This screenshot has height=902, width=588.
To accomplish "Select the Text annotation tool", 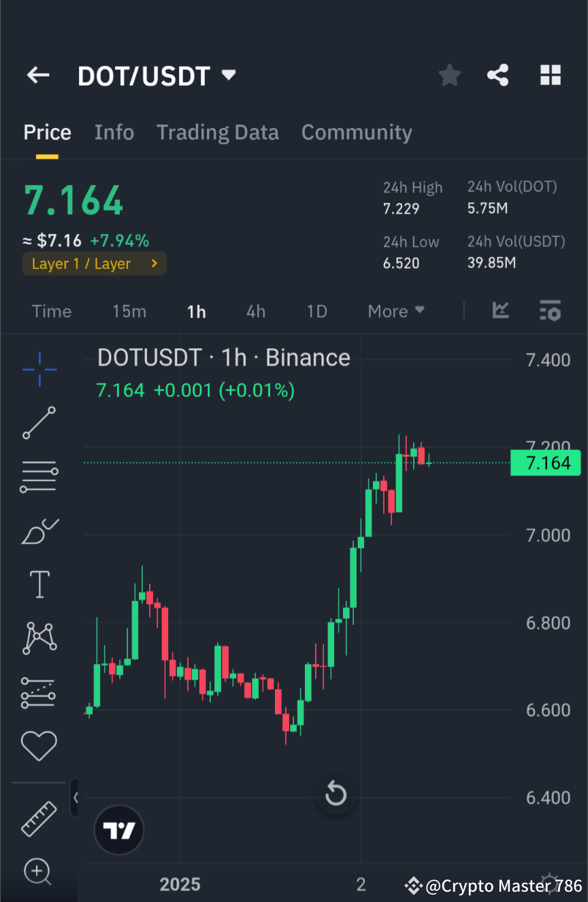I will [39, 584].
